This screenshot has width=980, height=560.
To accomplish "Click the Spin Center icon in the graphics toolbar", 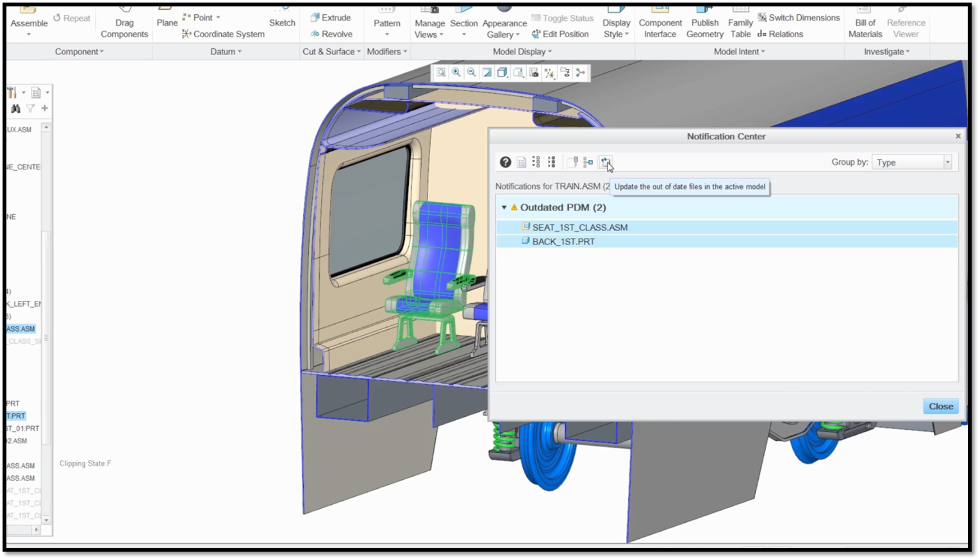I will (580, 72).
